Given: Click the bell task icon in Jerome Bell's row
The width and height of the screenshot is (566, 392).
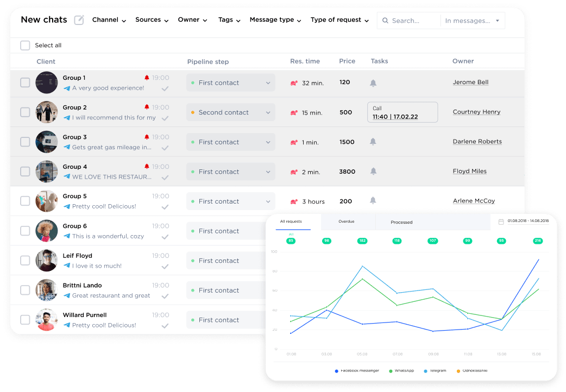Looking at the screenshot, I should click(x=373, y=83).
